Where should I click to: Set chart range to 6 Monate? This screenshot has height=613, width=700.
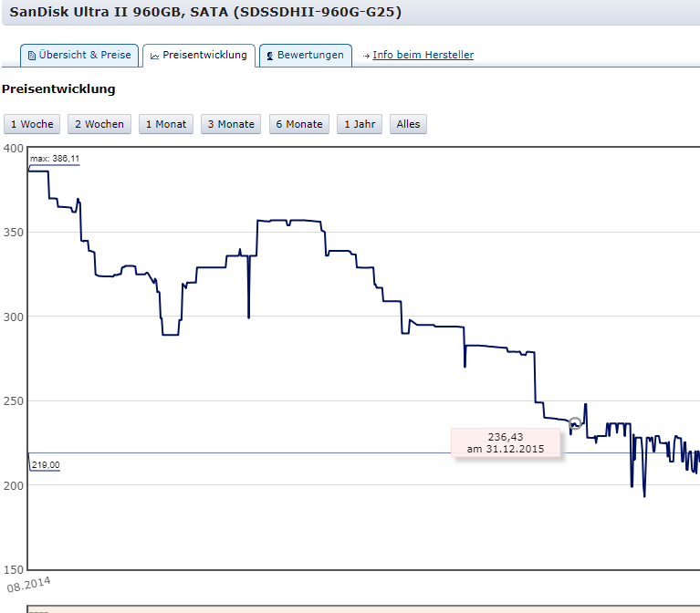click(299, 124)
